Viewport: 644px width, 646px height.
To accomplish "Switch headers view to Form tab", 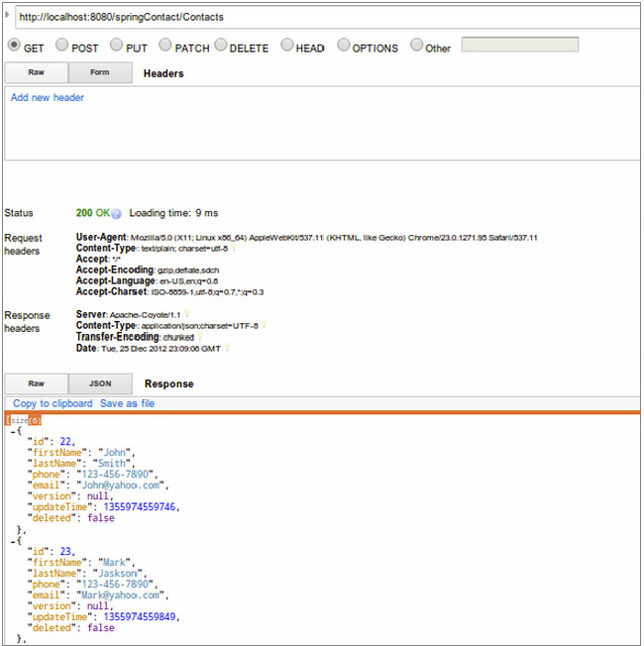I will pos(100,73).
